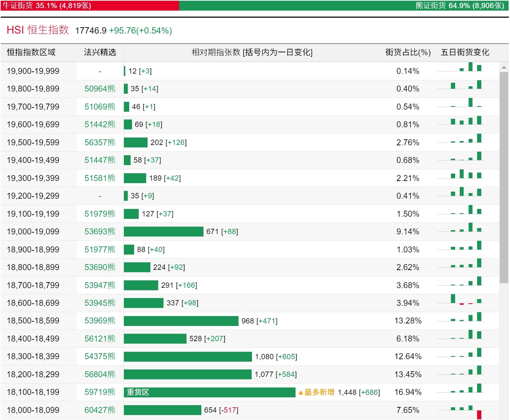Click the 恒指指数区域 column header

coord(31,52)
